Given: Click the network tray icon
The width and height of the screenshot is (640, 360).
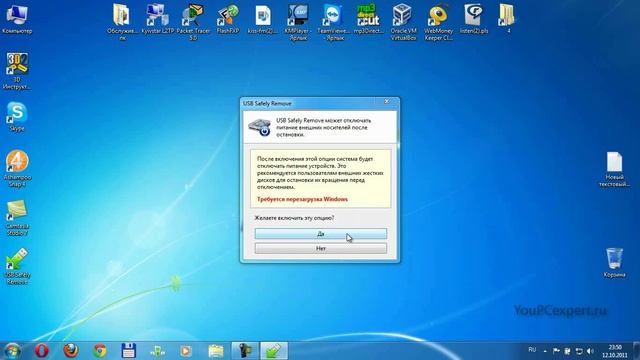Looking at the screenshot, I should (579, 351).
